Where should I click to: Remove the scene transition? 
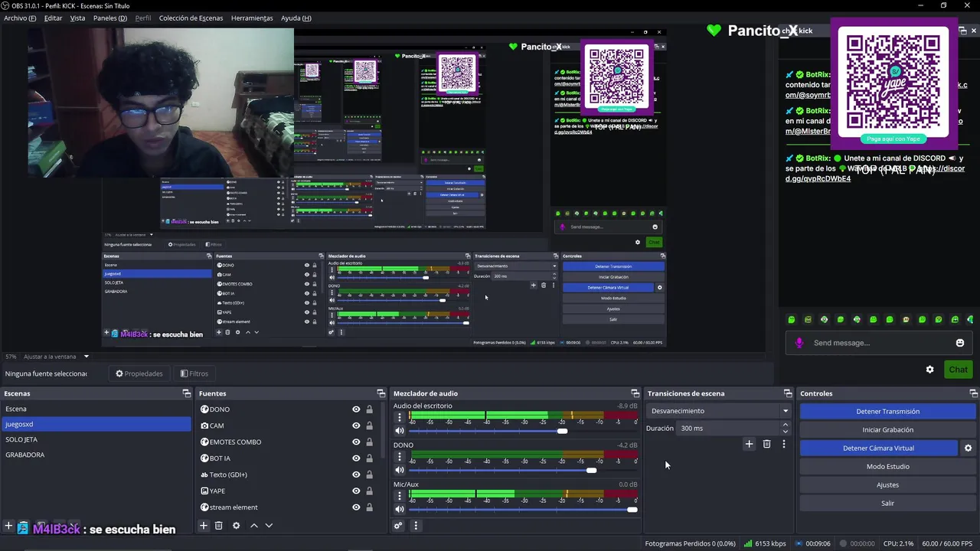[x=766, y=444]
